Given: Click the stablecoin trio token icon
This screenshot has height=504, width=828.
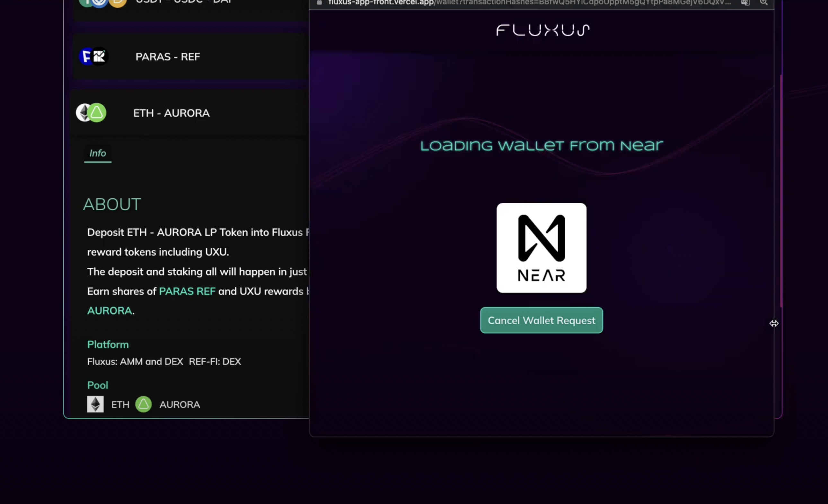Looking at the screenshot, I should click(x=102, y=3).
